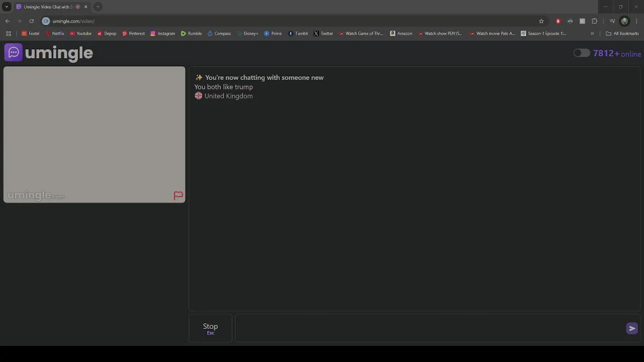This screenshot has width=644, height=362.
Task: Open the Watch Game of Thr... bookmark
Action: click(x=361, y=34)
